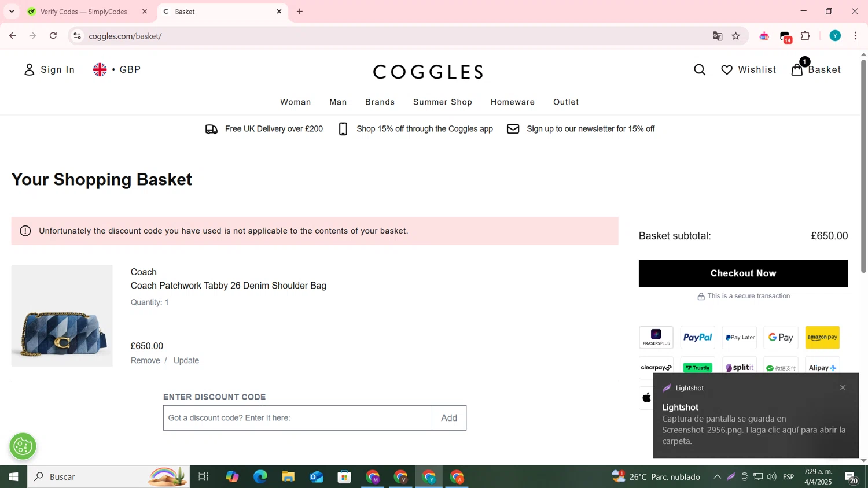
Task: Click the translate page icon
Action: coord(718,36)
